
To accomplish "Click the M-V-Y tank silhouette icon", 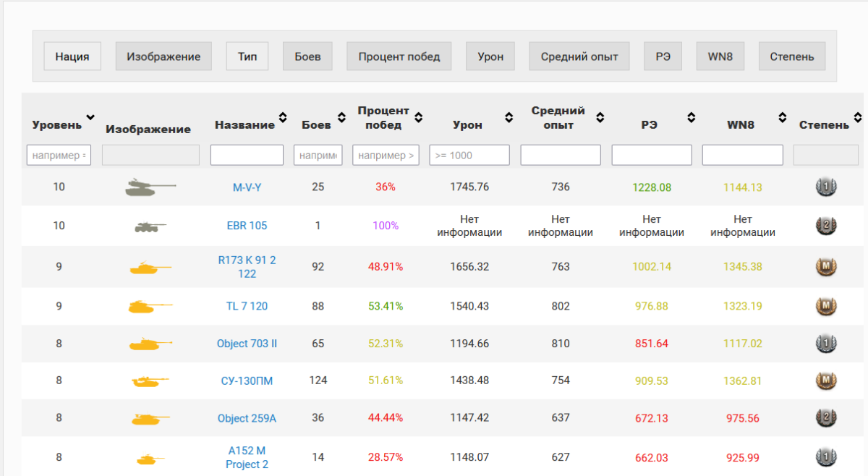I will (x=150, y=187).
